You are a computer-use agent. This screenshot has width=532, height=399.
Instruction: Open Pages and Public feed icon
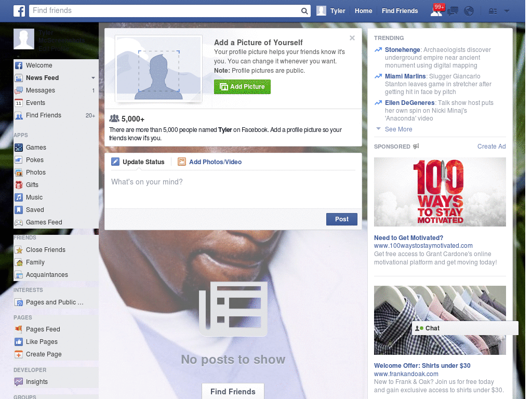[19, 302]
